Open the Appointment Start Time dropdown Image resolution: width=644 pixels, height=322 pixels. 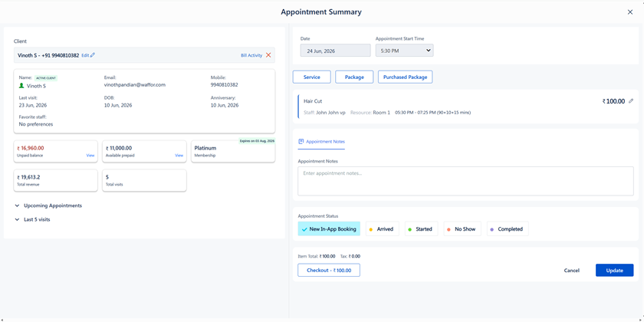tap(405, 51)
